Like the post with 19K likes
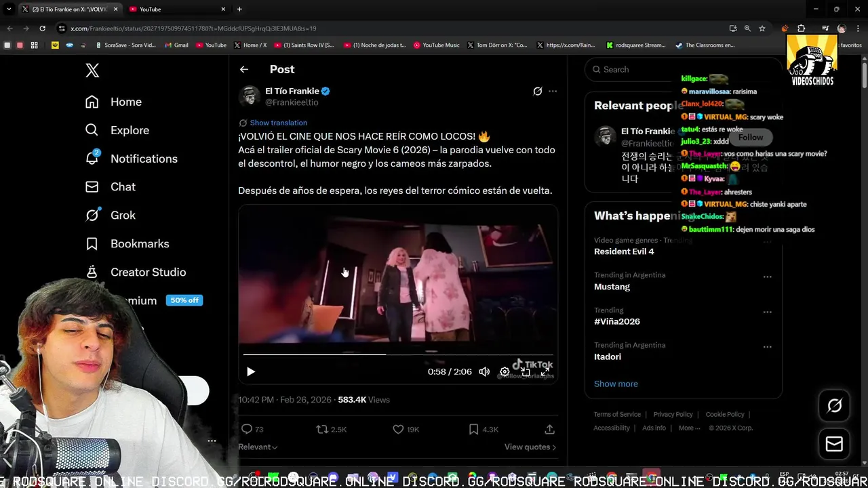 pyautogui.click(x=406, y=429)
